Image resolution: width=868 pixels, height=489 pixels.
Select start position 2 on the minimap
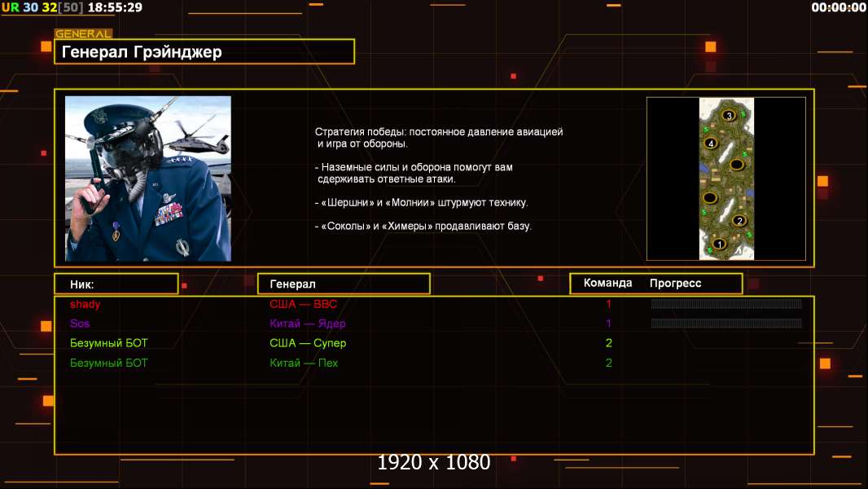click(x=739, y=220)
